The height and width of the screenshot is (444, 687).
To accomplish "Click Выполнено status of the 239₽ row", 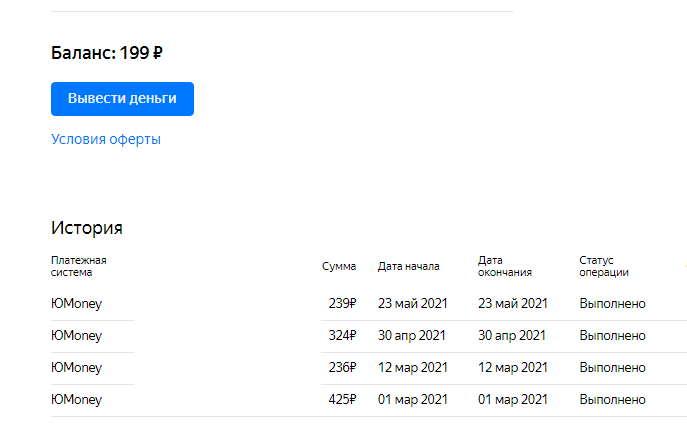I will click(x=612, y=304).
